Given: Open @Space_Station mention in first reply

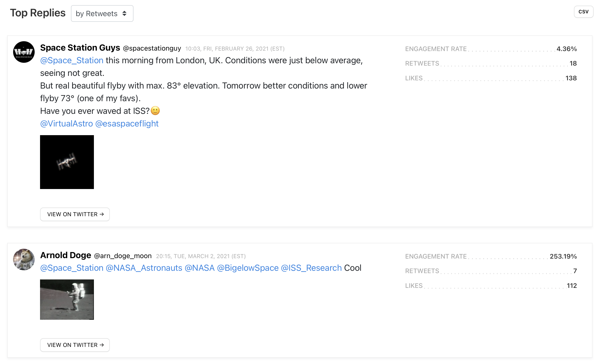Looking at the screenshot, I should point(72,60).
